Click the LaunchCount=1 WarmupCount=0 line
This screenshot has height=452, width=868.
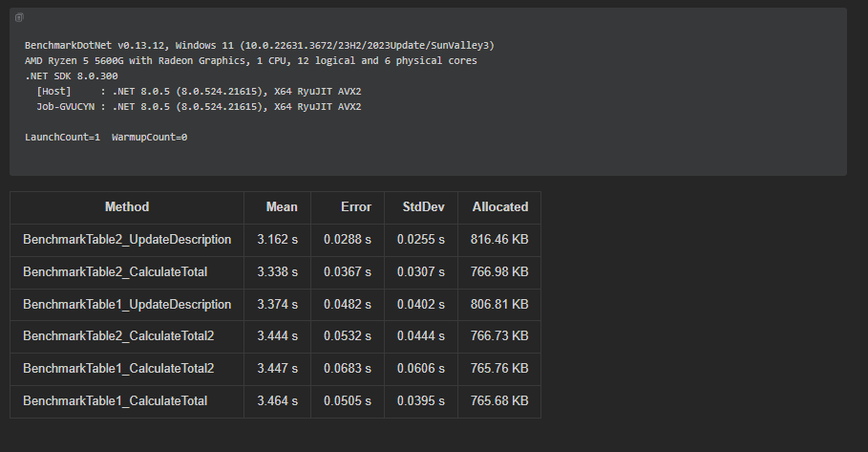click(106, 138)
